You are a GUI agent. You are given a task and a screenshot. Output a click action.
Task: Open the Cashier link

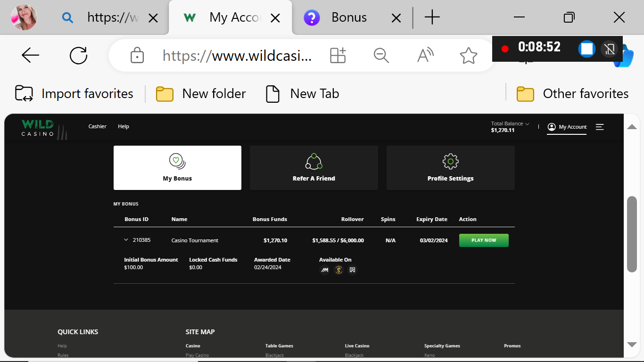coord(98,126)
